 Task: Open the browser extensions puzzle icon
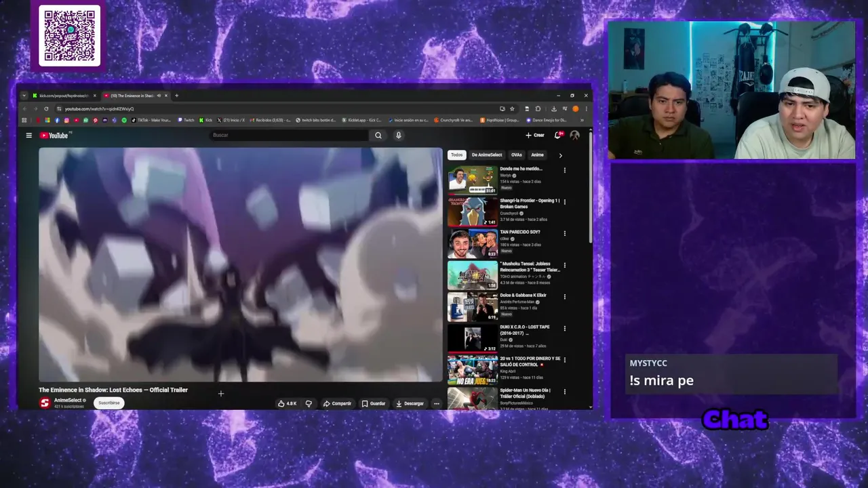click(538, 108)
